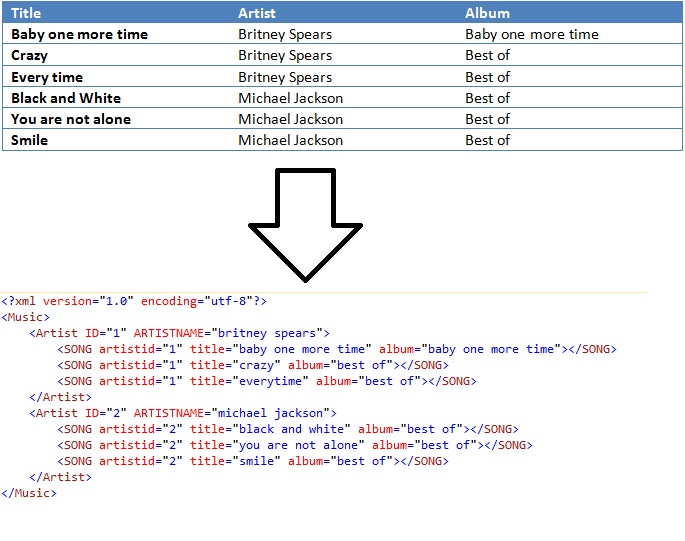Click 'Best of' in the Black and White row
The height and width of the screenshot is (541, 685).
pos(487,98)
